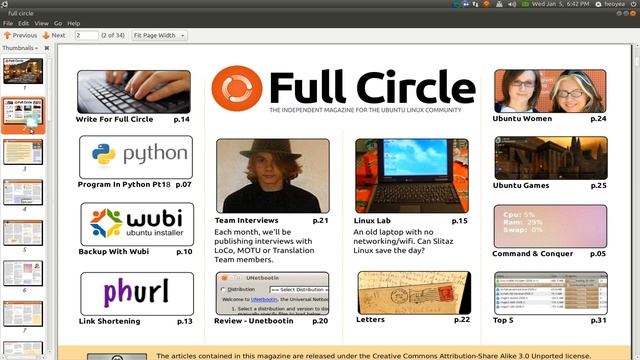This screenshot has width=640, height=360.
Task: Click the Command & Conquer p.05 link
Action: coord(549,253)
